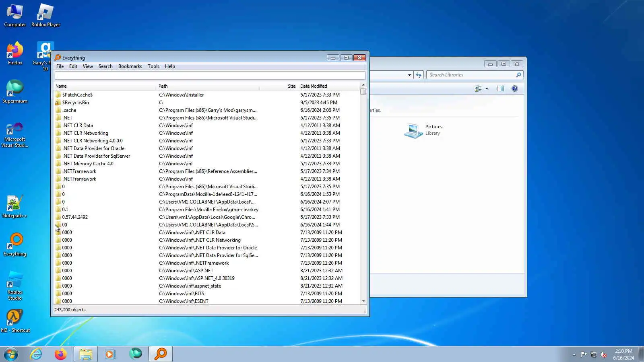Screen dimensions: 644x362
Task: Open the Firefox desktop shortcut
Action: [x=15, y=53]
